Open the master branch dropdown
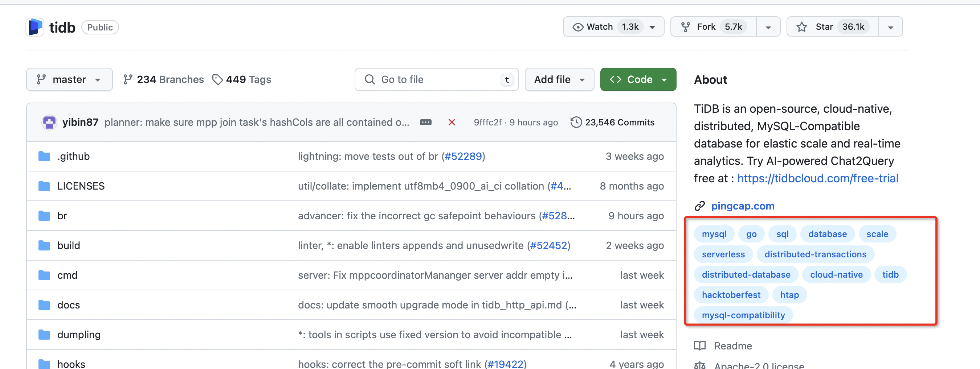Image resolution: width=980 pixels, height=369 pixels. [69, 79]
